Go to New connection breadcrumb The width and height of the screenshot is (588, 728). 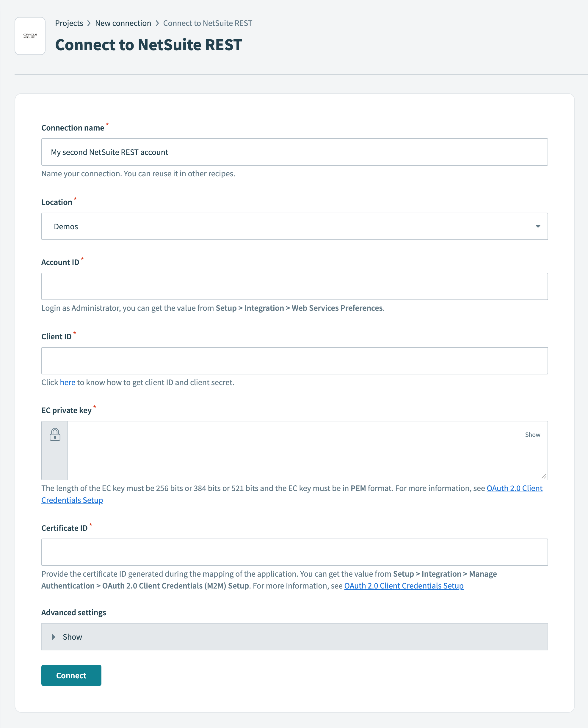point(123,23)
